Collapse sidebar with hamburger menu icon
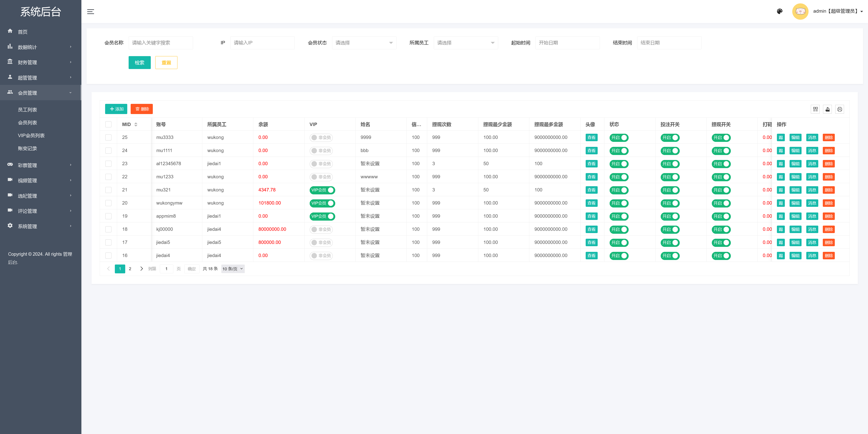Viewport: 868px width, 434px height. 91,12
